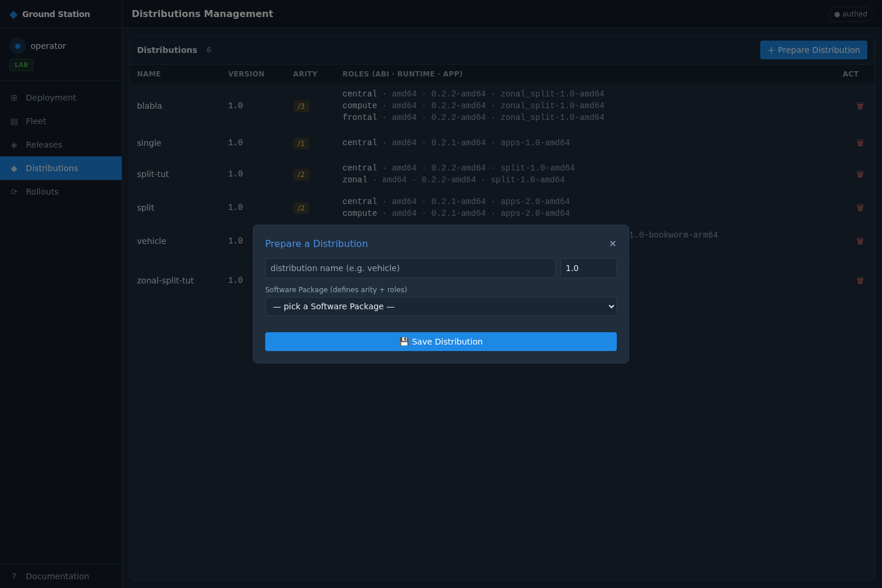This screenshot has height=588, width=882.
Task: Click the LAB environment badge
Action: 21,65
